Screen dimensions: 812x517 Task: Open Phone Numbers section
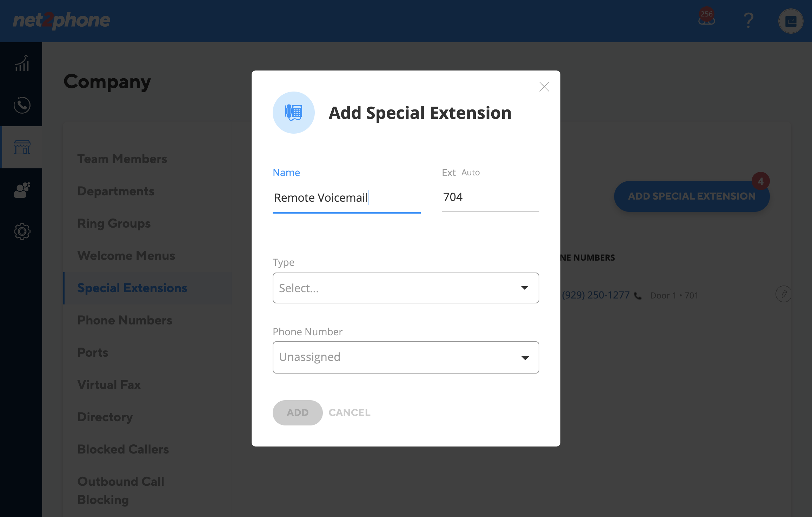point(125,320)
